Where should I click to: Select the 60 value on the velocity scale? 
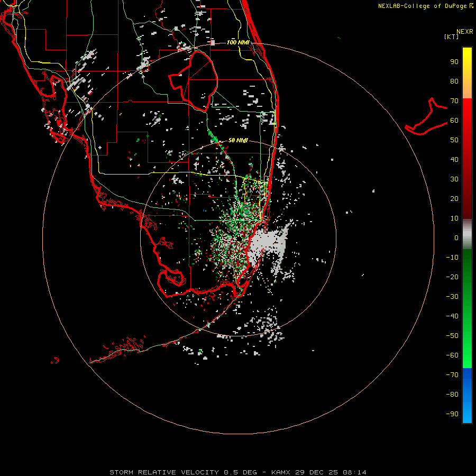coord(454,120)
